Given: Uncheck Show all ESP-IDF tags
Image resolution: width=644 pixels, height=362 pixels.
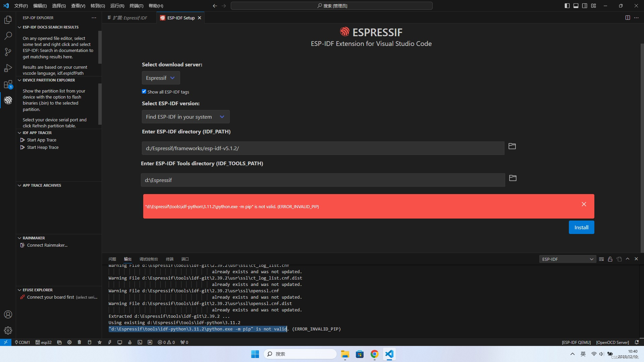Looking at the screenshot, I should 144,91.
